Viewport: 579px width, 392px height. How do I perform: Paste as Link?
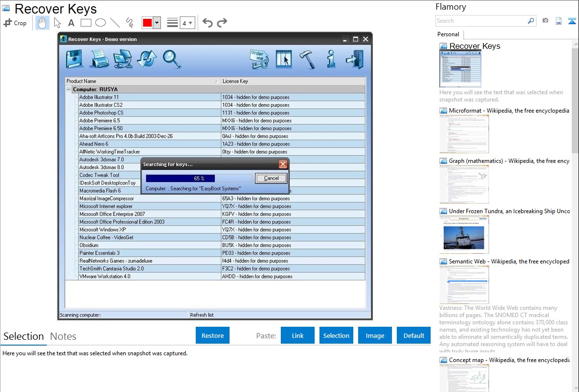pos(298,335)
